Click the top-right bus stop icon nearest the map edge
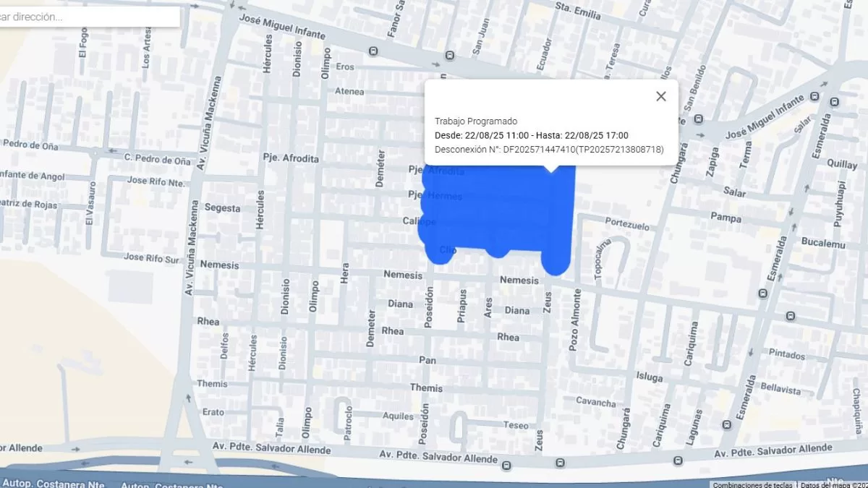The image size is (868, 488). tap(835, 102)
